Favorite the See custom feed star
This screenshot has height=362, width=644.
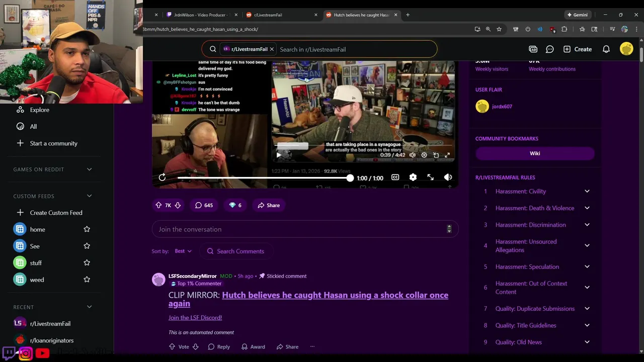click(87, 246)
